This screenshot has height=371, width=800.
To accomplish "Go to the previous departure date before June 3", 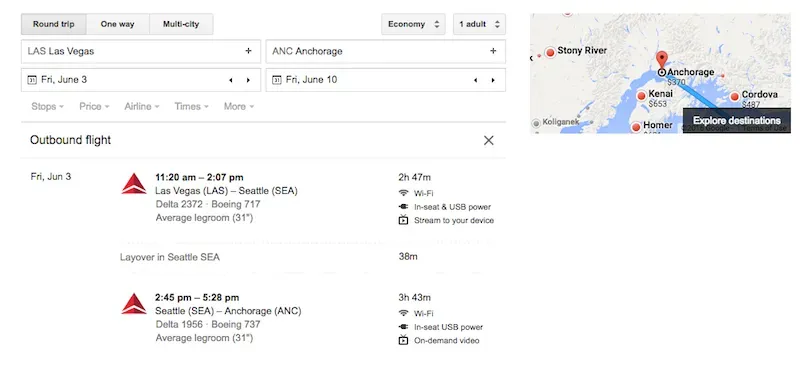I will coord(231,80).
